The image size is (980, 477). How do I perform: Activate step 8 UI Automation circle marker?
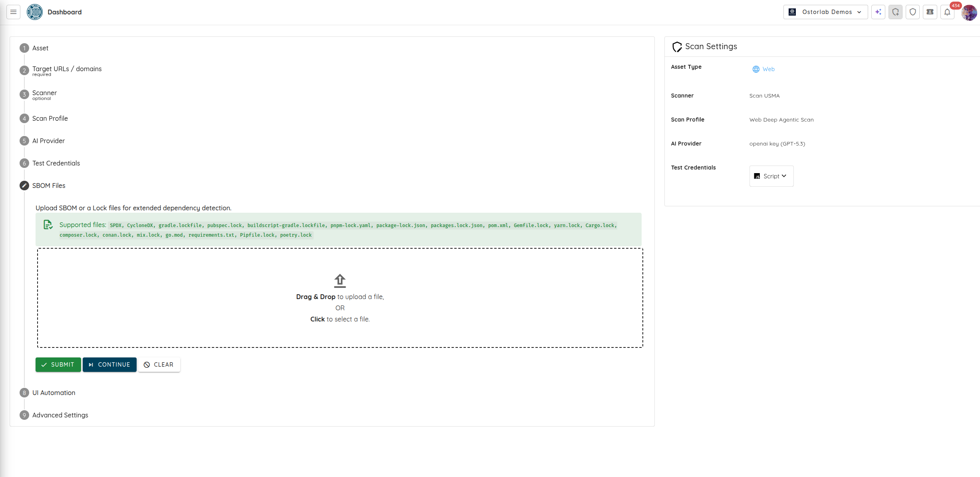click(24, 393)
